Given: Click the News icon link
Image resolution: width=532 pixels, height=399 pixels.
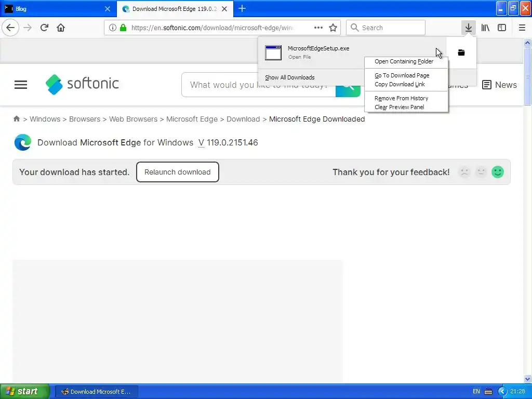Looking at the screenshot, I should tap(499, 85).
